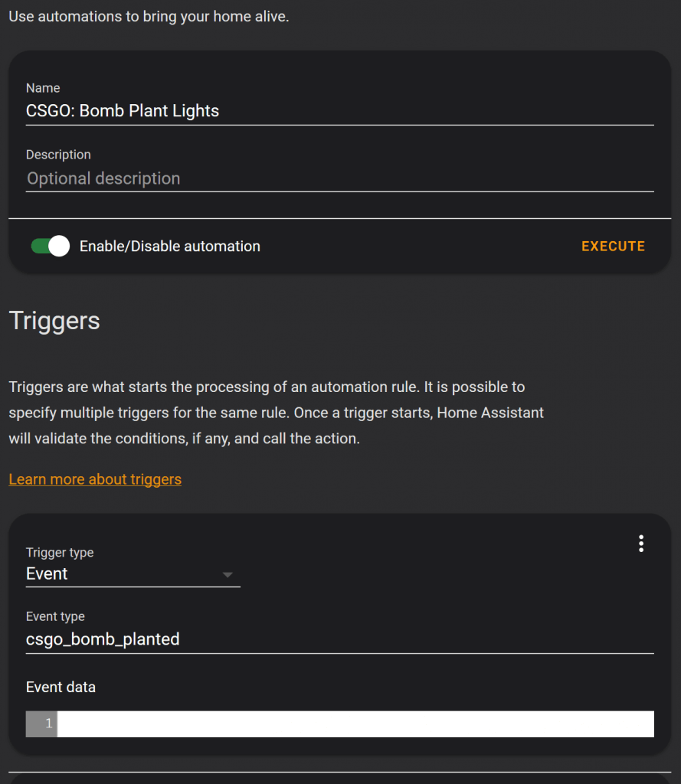
Task: Toggle the Enable/Disable automation switch
Action: pyautogui.click(x=51, y=246)
